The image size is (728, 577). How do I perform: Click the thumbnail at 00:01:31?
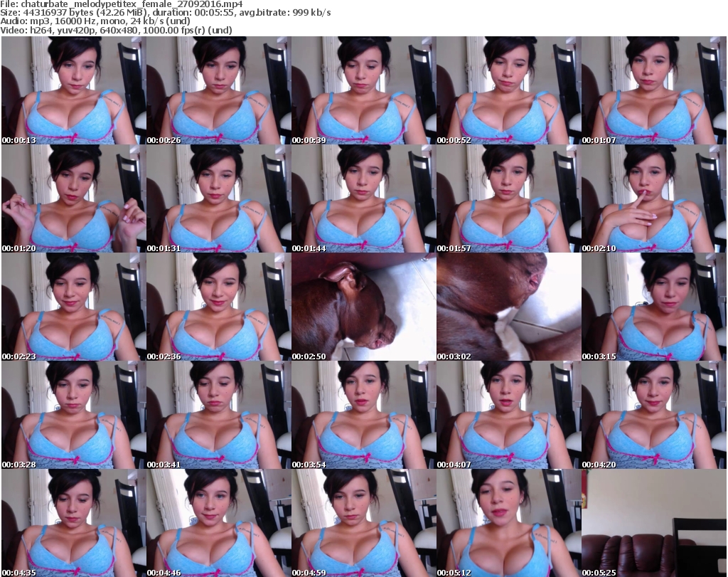219,198
